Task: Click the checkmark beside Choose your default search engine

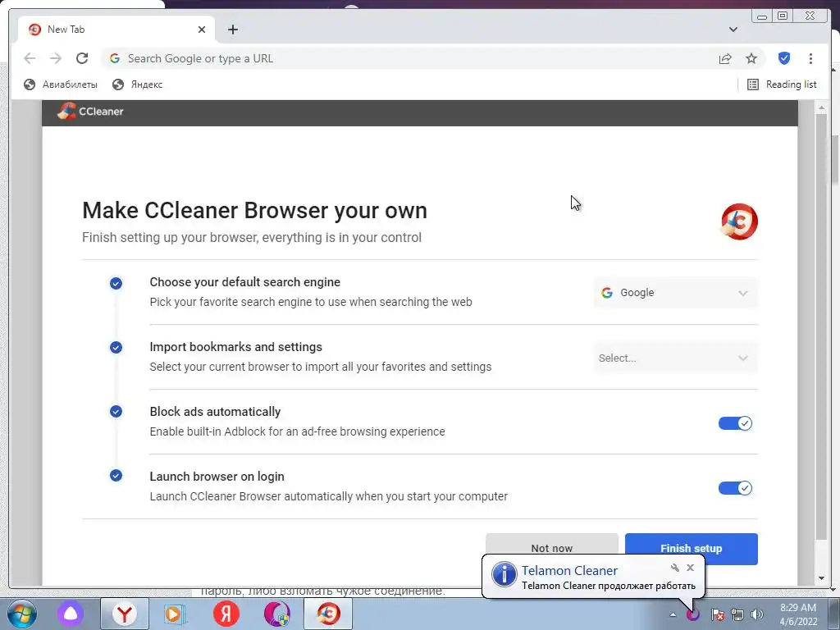Action: (116, 283)
